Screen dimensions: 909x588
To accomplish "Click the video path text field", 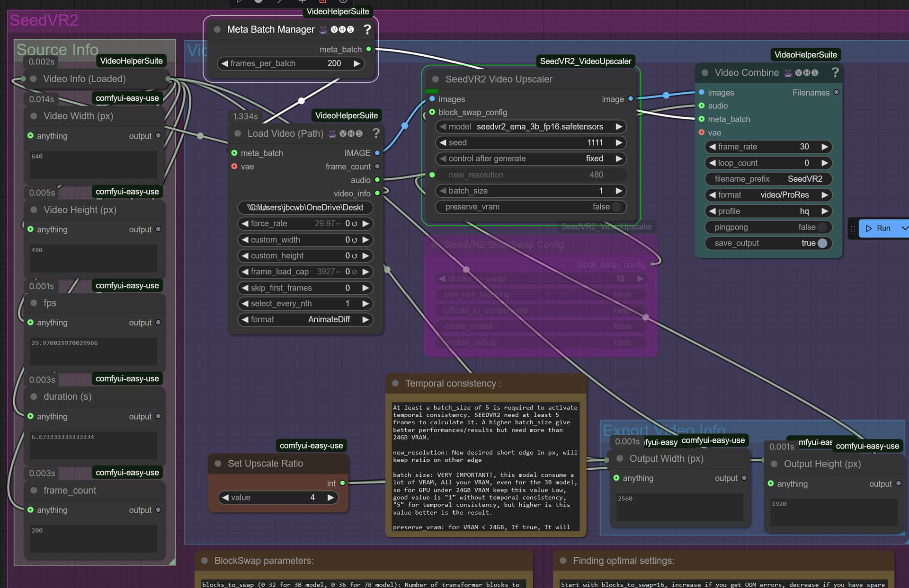I will click(x=305, y=207).
